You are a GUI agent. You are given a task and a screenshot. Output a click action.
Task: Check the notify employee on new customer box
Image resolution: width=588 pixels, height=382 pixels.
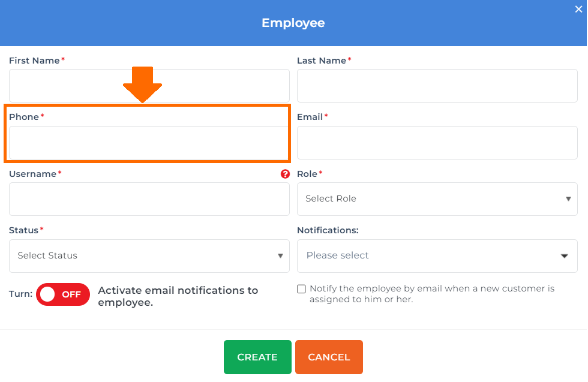(x=301, y=289)
